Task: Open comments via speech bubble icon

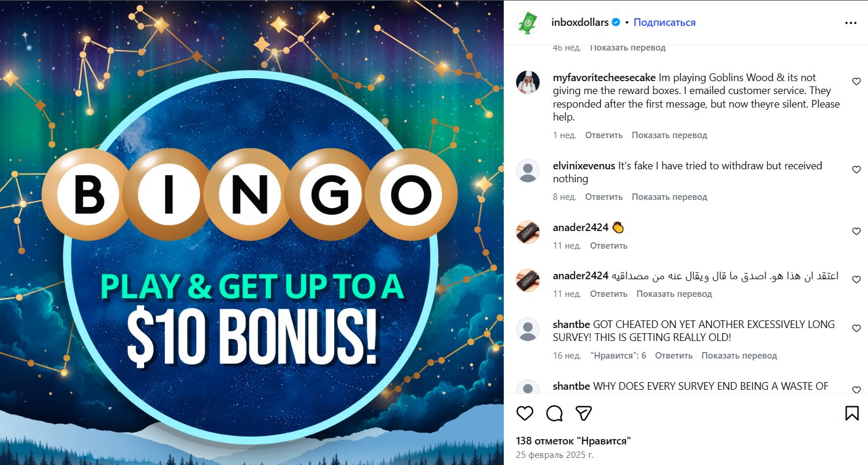Action: coord(554,413)
